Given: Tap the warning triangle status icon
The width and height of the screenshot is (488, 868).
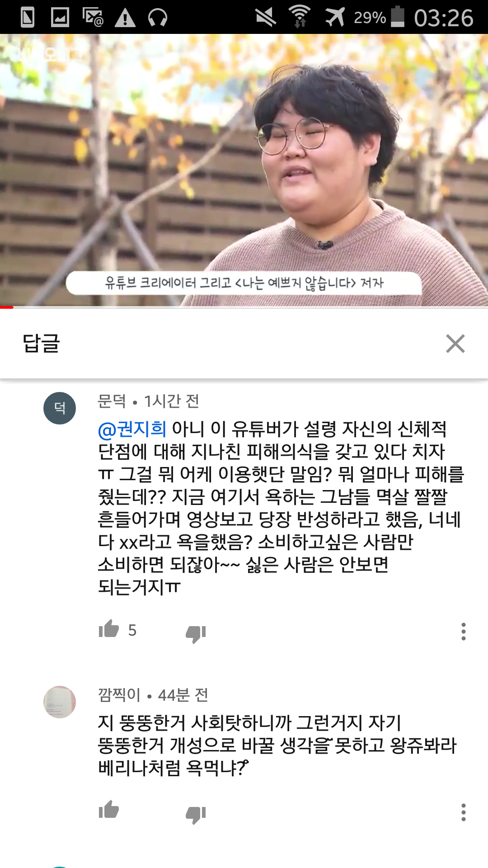Looking at the screenshot, I should point(125,18).
